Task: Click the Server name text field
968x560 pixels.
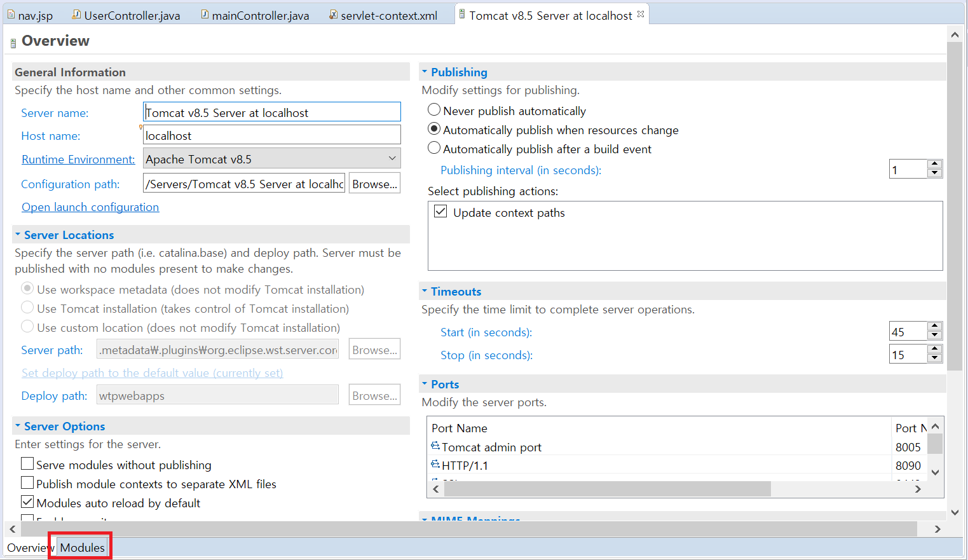Action: (272, 112)
